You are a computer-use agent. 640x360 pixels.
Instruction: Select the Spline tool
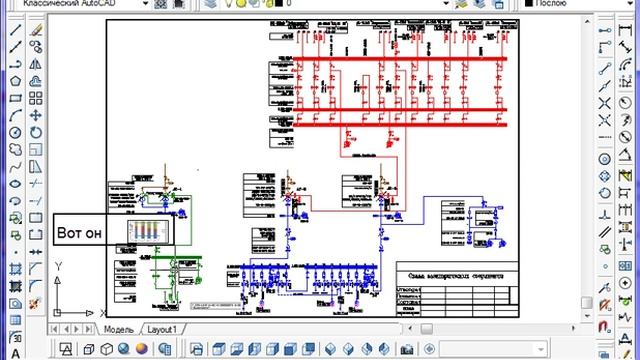[16, 167]
